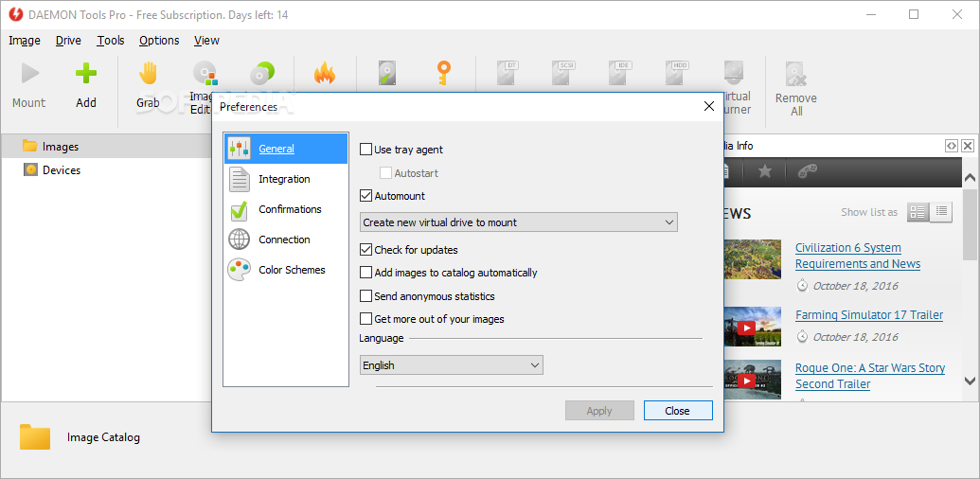This screenshot has height=479, width=980.
Task: Uncheck the Automount checkbox
Action: 366,196
